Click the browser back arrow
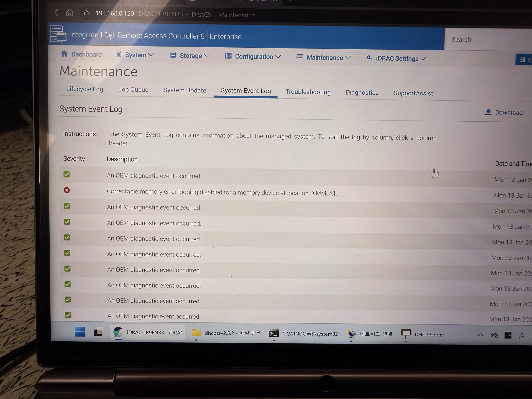 click(57, 12)
